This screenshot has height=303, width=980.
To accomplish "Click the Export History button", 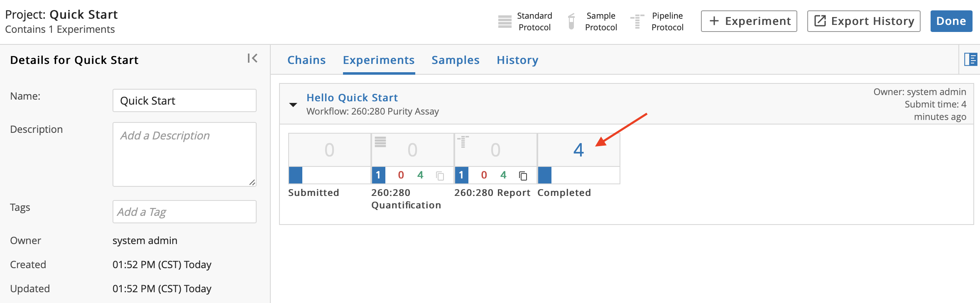I will (x=864, y=21).
